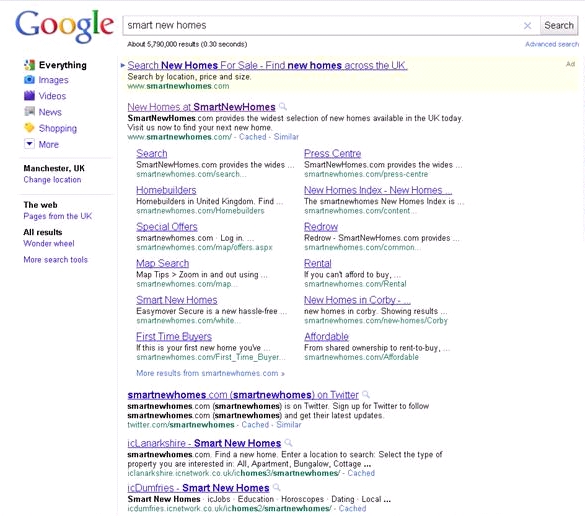Open the Special Offers sitelink
585x516 pixels.
[x=167, y=226]
